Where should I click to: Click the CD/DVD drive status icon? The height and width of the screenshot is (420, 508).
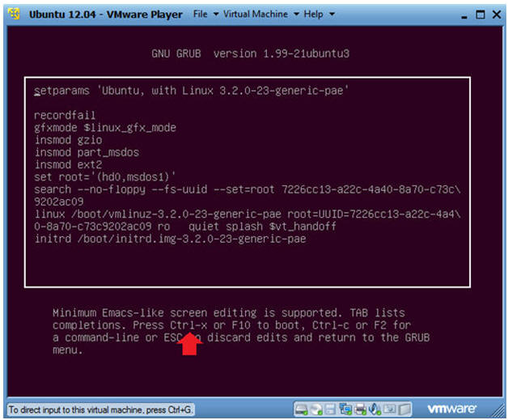(x=315, y=409)
